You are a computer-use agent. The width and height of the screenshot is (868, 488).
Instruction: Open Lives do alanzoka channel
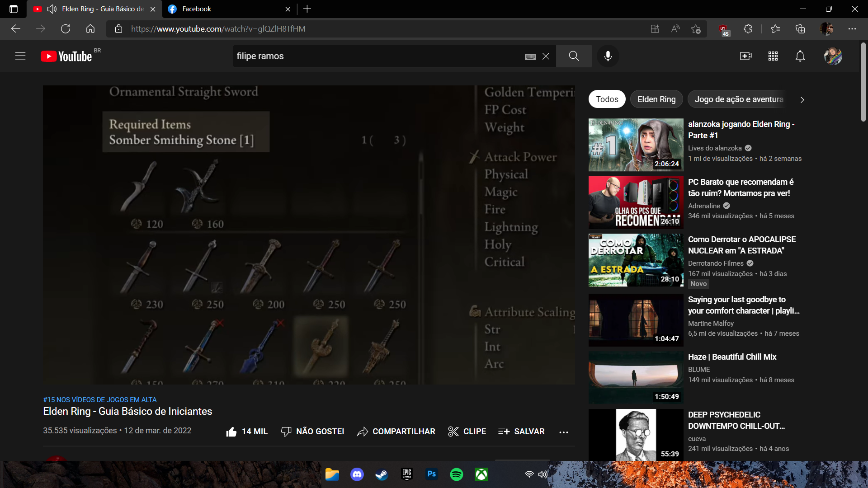[715, 148]
